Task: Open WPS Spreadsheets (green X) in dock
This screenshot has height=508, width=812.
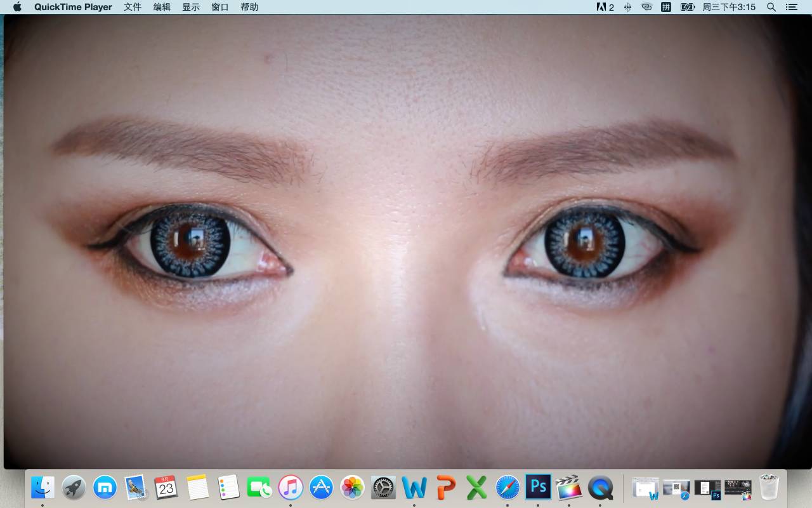Action: [x=476, y=488]
